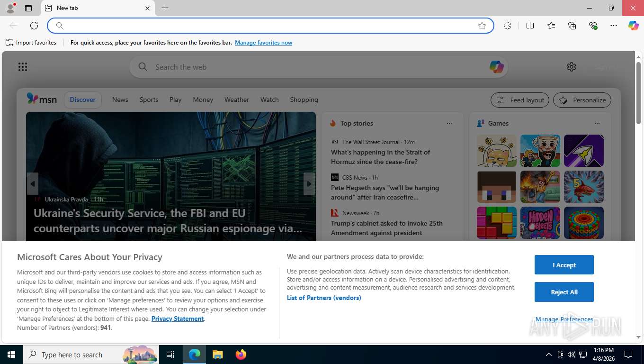Image resolution: width=644 pixels, height=364 pixels.
Task: Launch the fish number 5 game
Action: pyautogui.click(x=584, y=187)
